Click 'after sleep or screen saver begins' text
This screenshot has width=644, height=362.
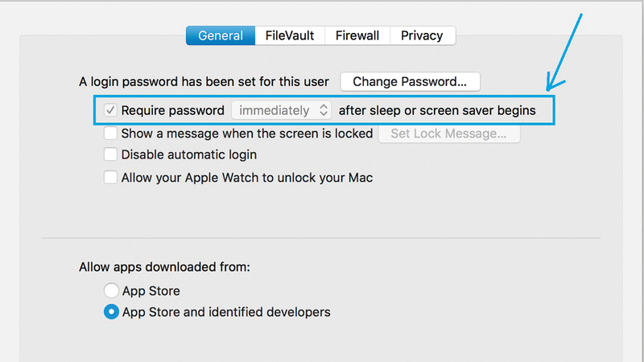pyautogui.click(x=436, y=110)
